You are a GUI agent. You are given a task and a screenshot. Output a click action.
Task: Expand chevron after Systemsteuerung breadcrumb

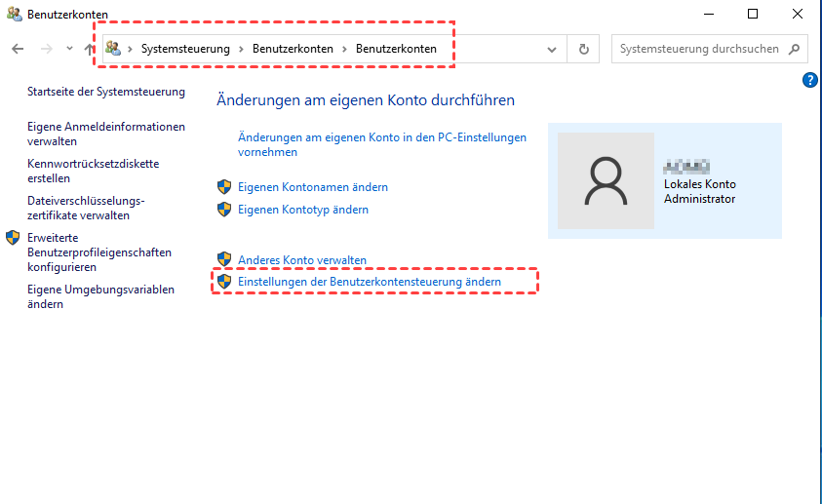tap(241, 49)
